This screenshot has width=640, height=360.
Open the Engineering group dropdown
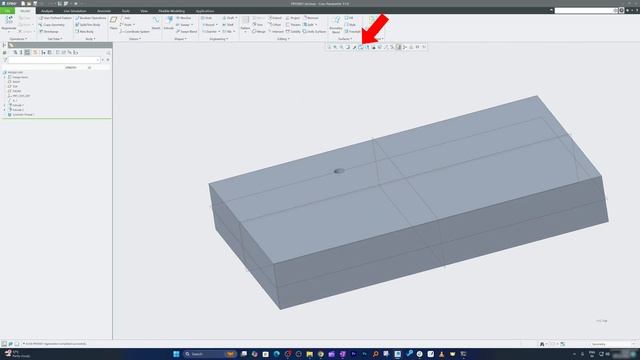pos(218,39)
